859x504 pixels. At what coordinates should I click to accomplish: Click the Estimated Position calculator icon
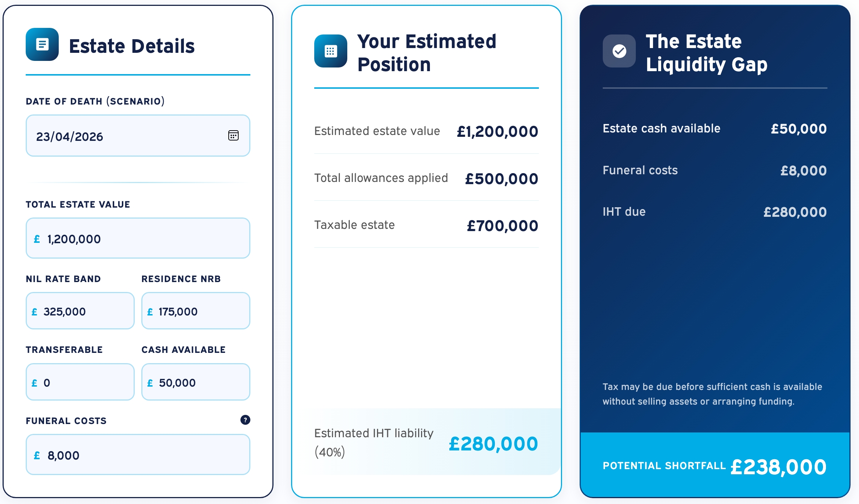[330, 51]
